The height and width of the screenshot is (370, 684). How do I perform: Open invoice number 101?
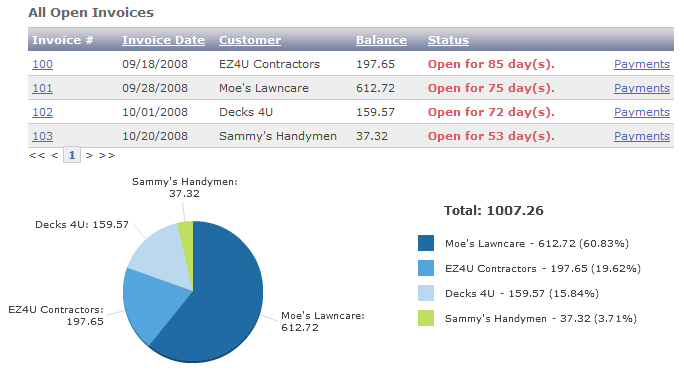coord(42,88)
